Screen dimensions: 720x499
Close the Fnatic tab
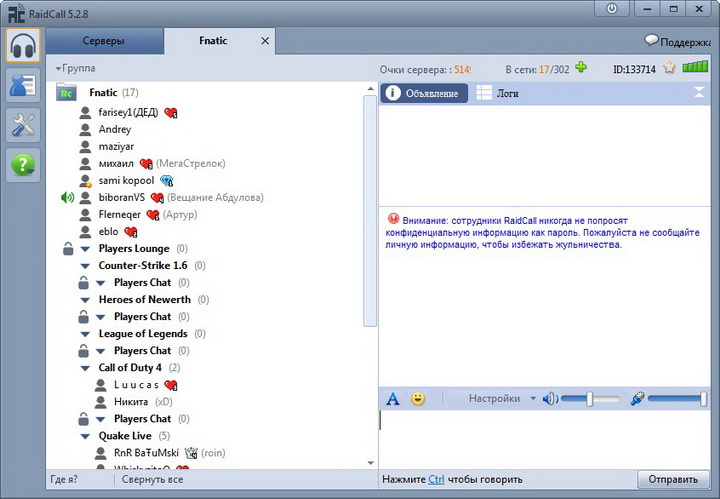[x=265, y=41]
